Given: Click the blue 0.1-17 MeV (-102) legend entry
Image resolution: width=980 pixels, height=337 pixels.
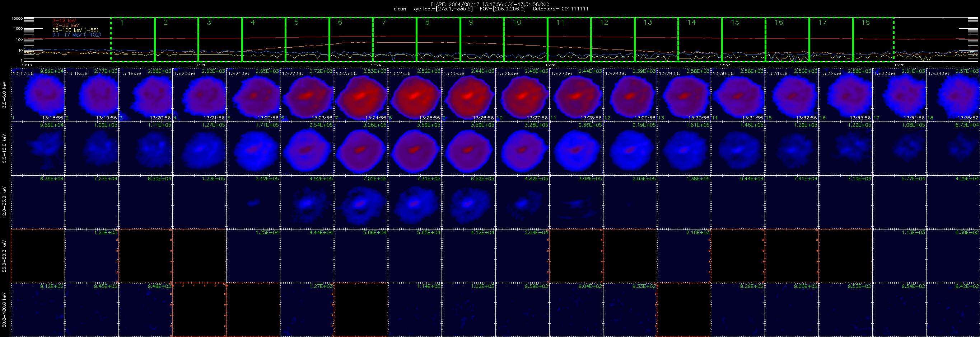Looking at the screenshot, I should pos(76,34).
